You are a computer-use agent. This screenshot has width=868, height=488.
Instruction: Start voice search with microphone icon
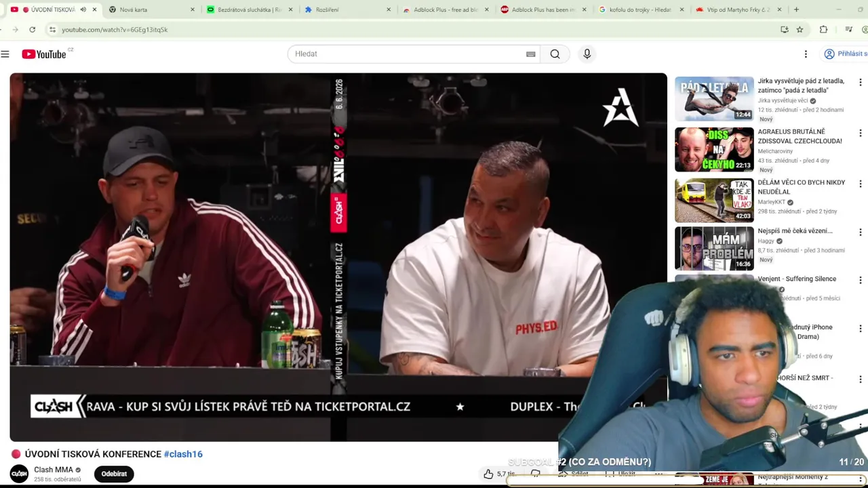587,54
